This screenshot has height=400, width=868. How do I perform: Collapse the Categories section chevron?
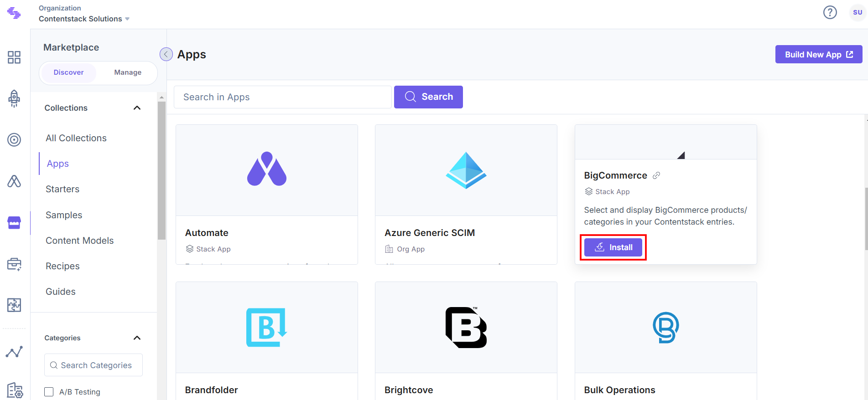[x=137, y=338]
